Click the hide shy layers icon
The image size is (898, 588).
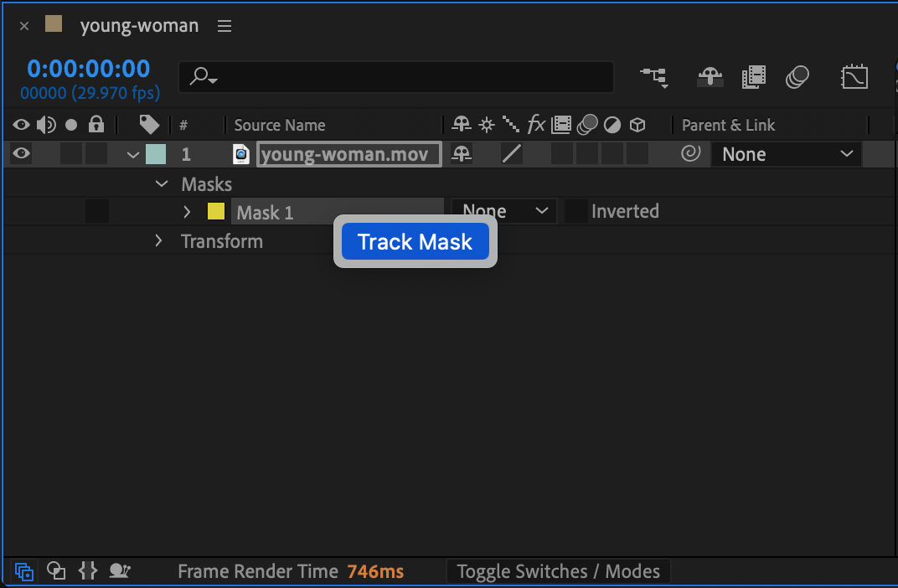[710, 77]
